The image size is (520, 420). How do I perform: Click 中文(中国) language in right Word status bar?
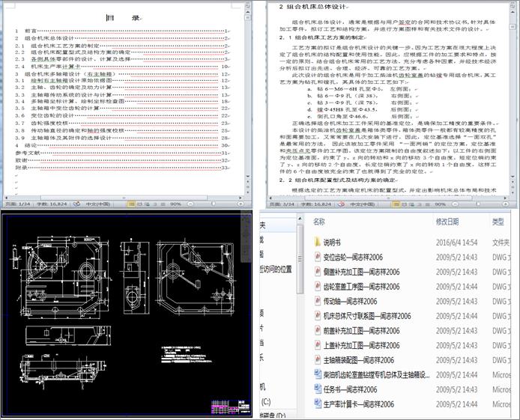(363, 204)
